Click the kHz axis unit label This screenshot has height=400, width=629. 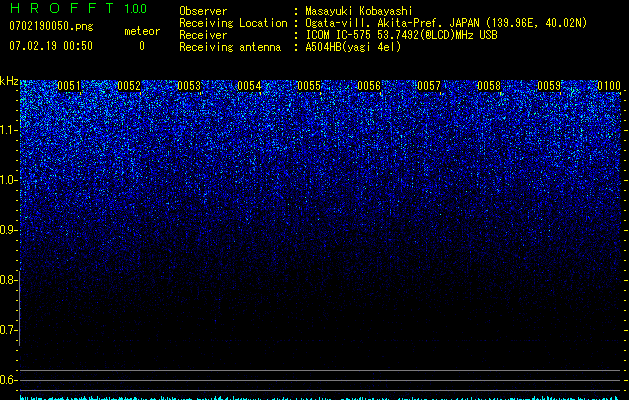[9, 81]
